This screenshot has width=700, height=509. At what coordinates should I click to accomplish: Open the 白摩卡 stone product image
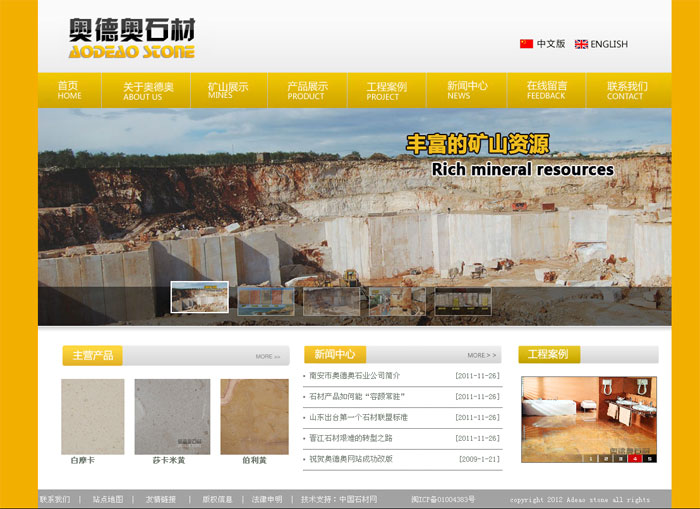point(92,416)
